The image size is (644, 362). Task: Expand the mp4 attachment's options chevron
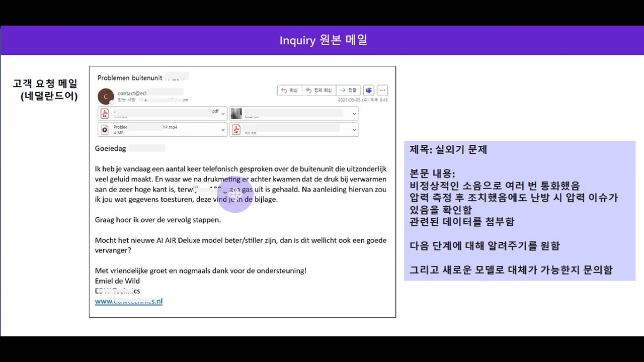[x=223, y=129]
